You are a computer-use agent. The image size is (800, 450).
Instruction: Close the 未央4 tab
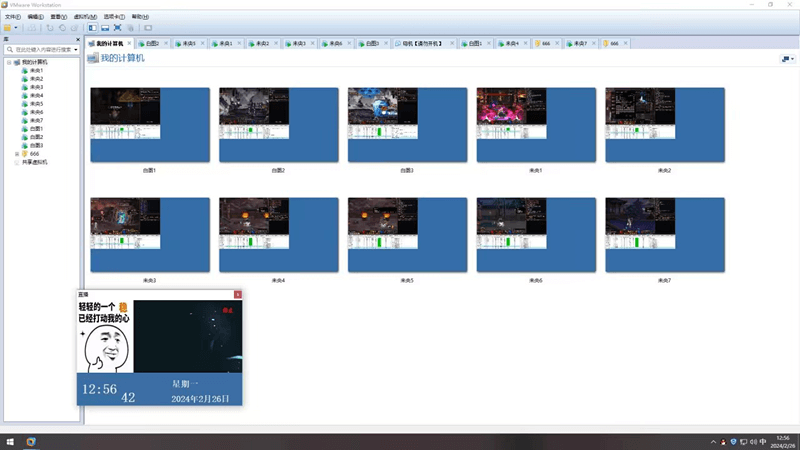pyautogui.click(x=526, y=43)
